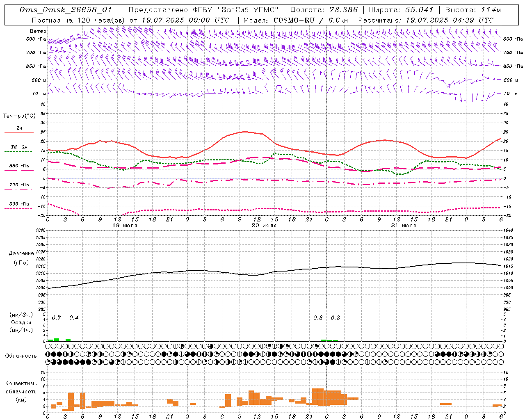Click the Ветер panel label
This screenshot has height=420, width=525.
[x=38, y=31]
